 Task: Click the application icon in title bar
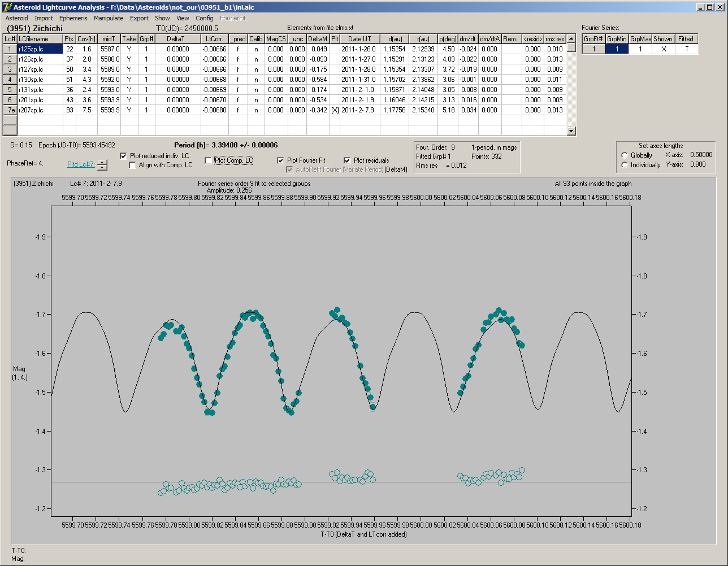click(x=7, y=7)
